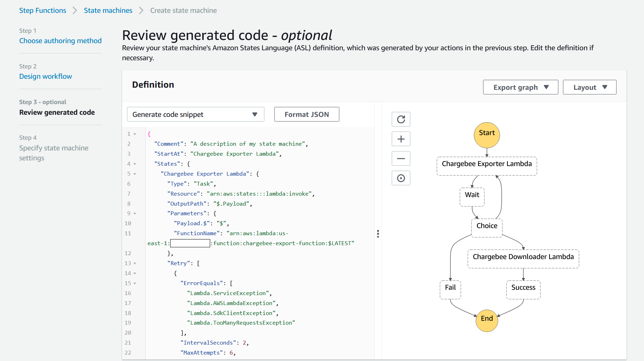Open Generate code snippet dropdown
The image size is (644, 361).
[196, 114]
